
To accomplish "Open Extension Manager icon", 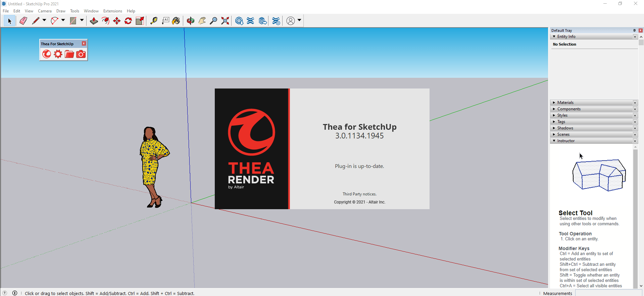I will (276, 21).
